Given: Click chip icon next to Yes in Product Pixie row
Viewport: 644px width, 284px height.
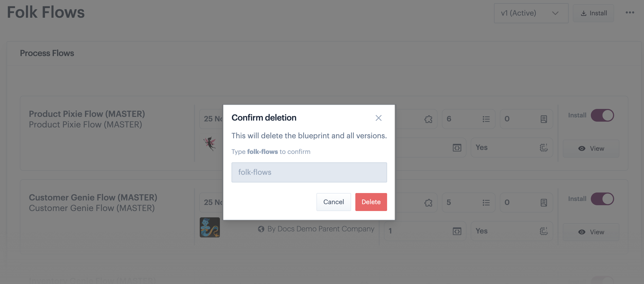Looking at the screenshot, I should click(x=544, y=148).
